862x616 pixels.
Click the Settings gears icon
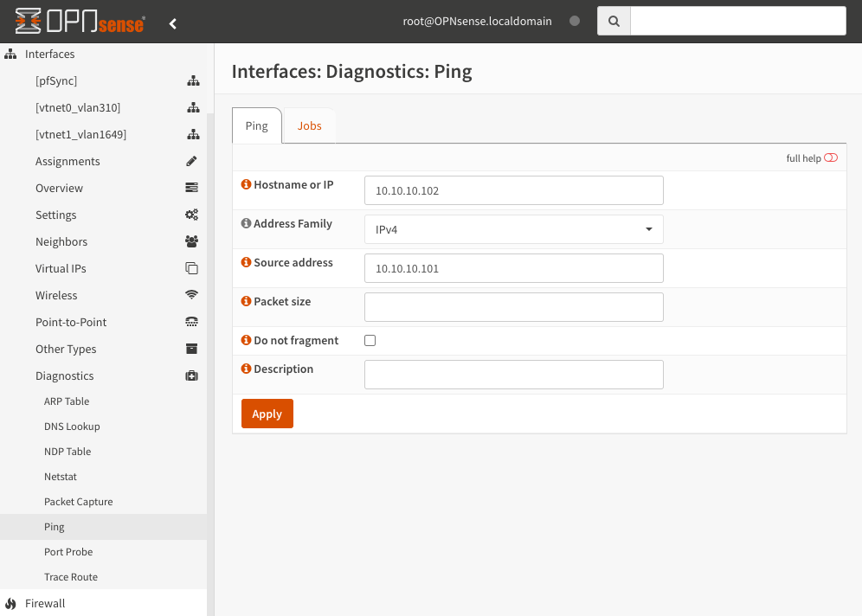pos(191,215)
